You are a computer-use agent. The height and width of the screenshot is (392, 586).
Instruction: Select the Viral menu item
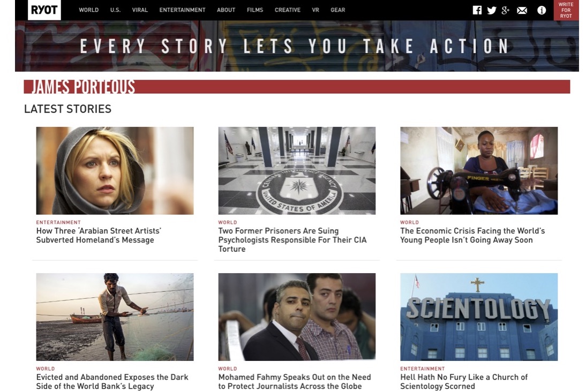(140, 10)
